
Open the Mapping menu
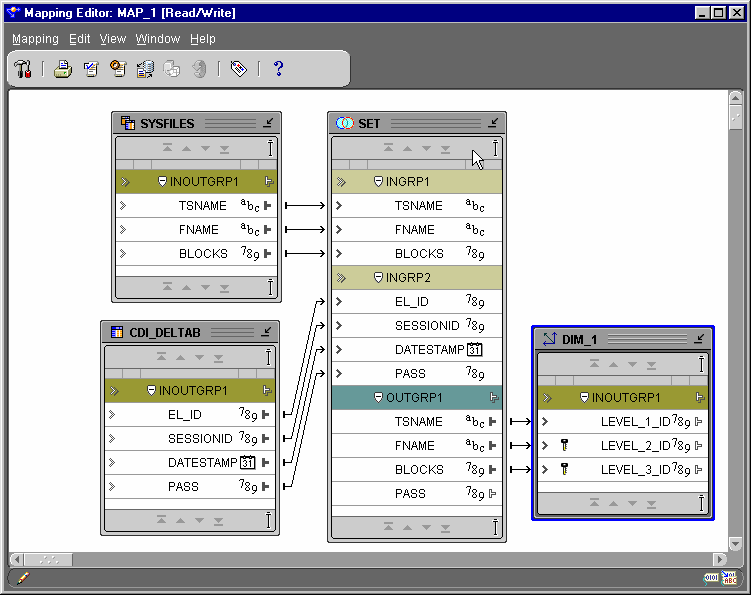35,39
